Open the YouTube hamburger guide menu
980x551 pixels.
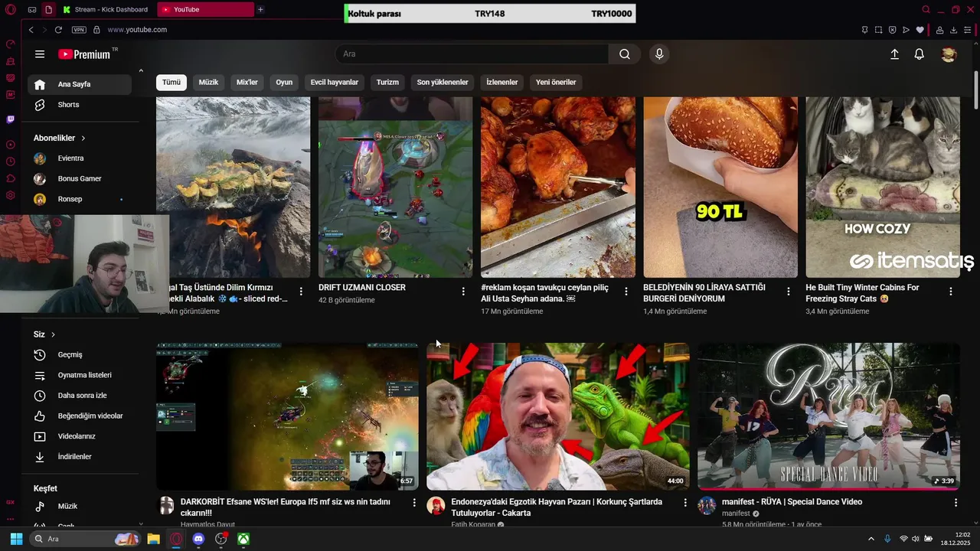click(x=40, y=54)
